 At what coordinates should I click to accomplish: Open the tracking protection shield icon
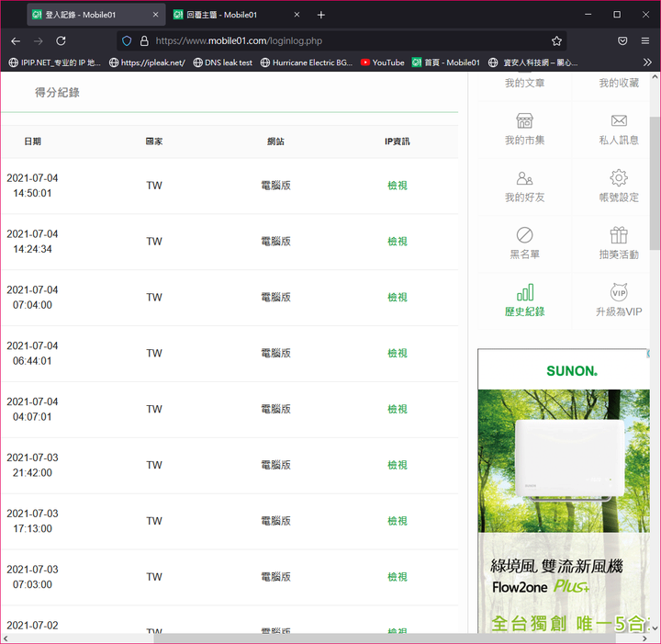click(127, 41)
